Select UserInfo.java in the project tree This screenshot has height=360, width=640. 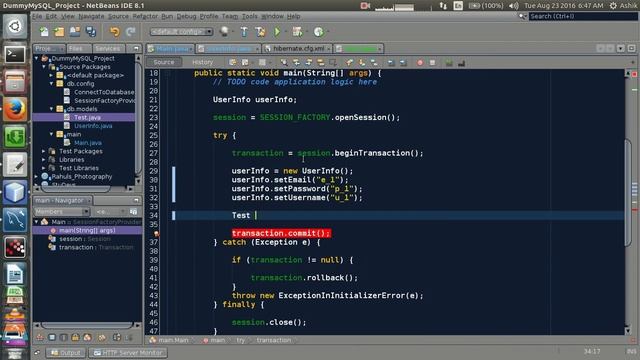coord(93,126)
